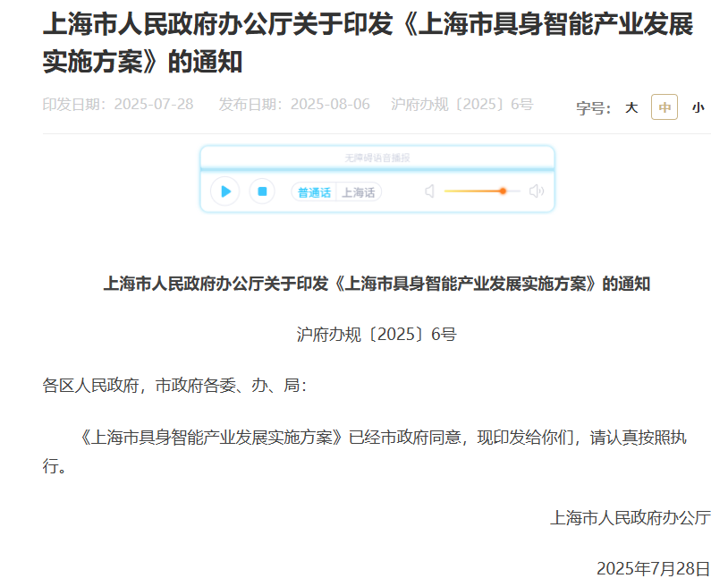The image size is (728, 587).
Task: Switch narration to 普通话
Action: (x=314, y=192)
